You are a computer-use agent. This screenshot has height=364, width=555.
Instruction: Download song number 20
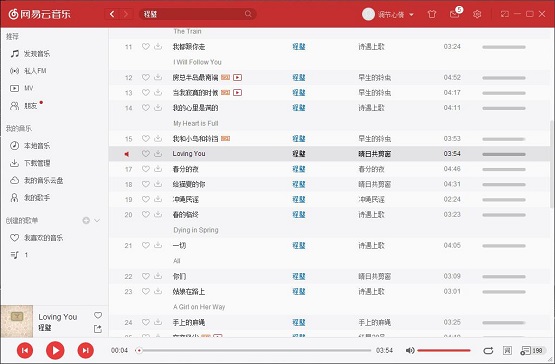pyautogui.click(x=158, y=215)
